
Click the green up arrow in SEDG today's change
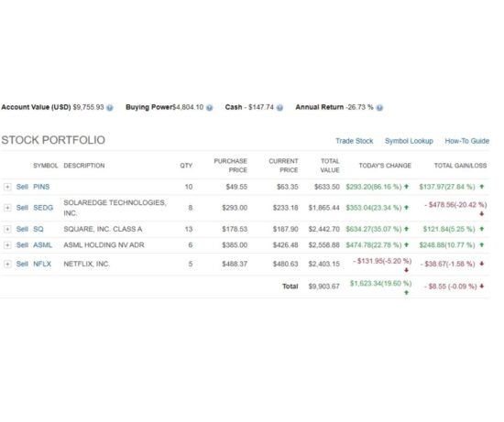(406, 208)
